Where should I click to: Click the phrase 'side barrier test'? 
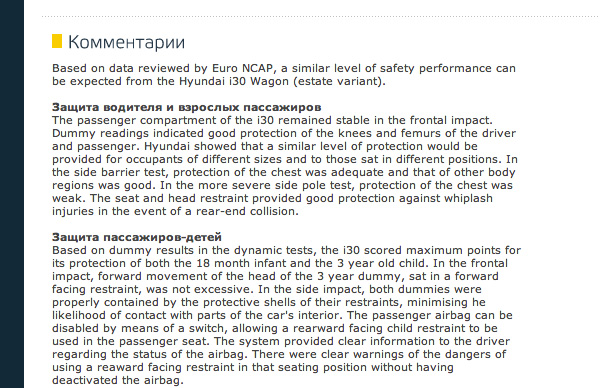pos(115,172)
